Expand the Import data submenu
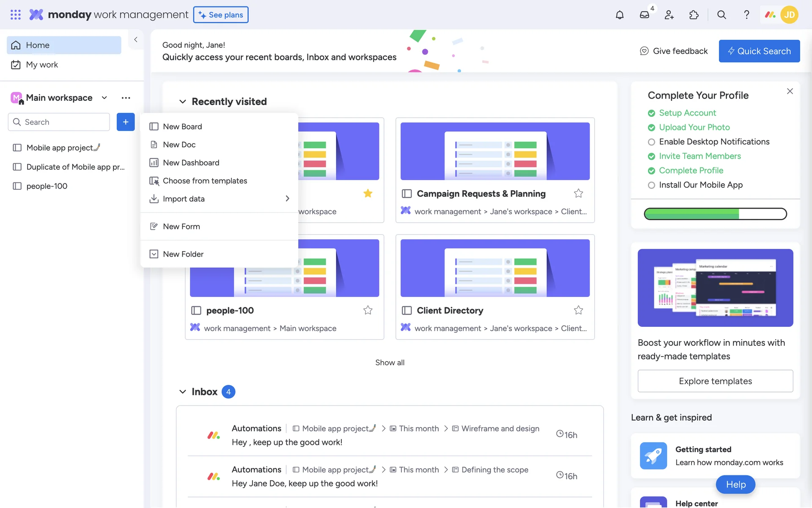The width and height of the screenshot is (812, 508). tap(287, 199)
